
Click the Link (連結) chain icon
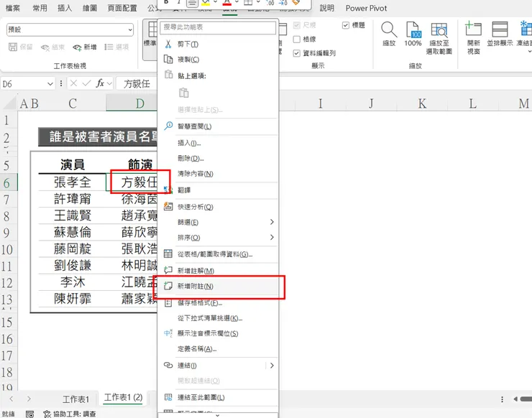(168, 365)
